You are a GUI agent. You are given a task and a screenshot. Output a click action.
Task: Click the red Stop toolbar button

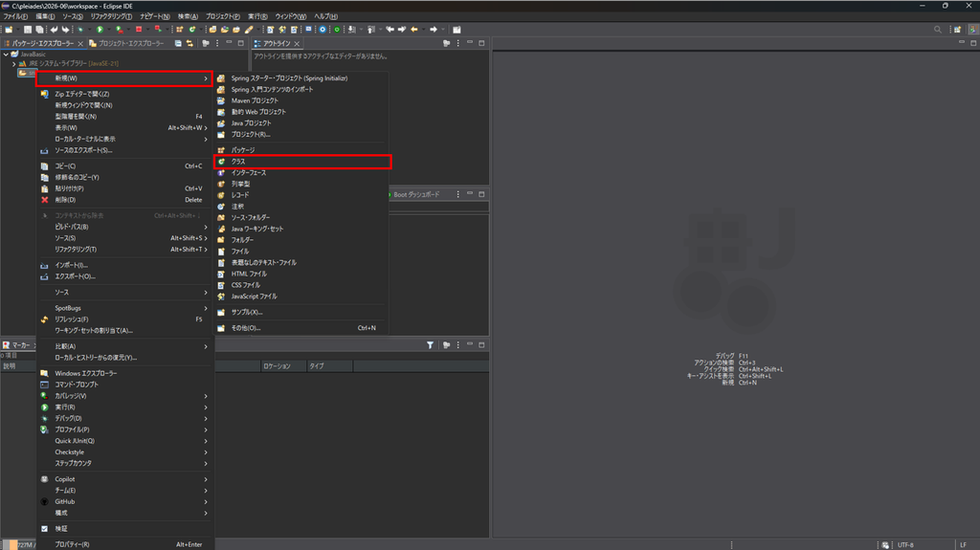pyautogui.click(x=139, y=30)
